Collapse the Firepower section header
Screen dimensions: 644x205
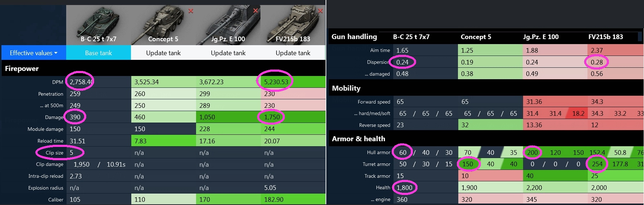point(22,68)
